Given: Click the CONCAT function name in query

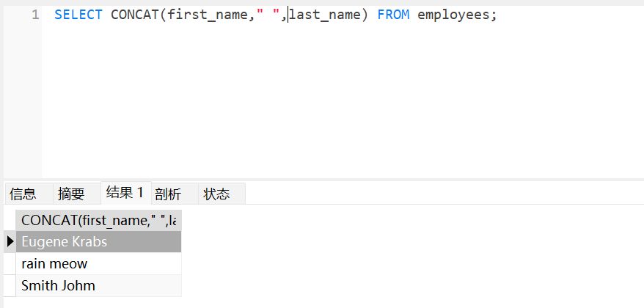Looking at the screenshot, I should click(x=135, y=15).
